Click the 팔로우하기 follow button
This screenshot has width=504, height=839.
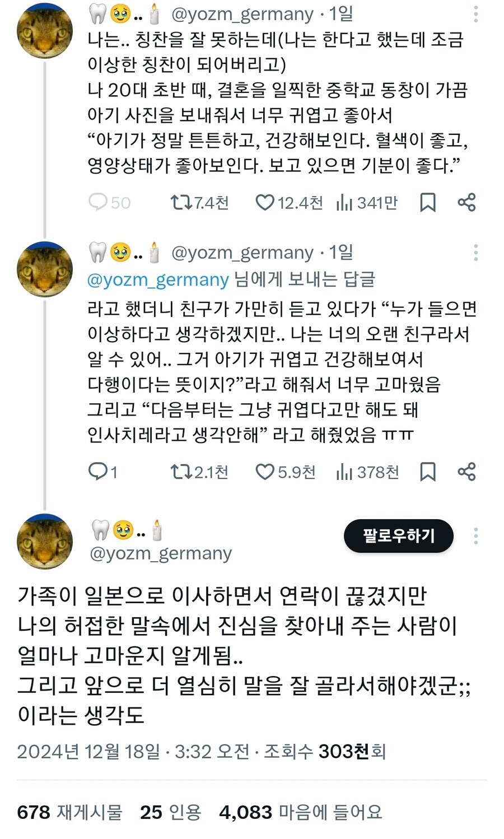pyautogui.click(x=398, y=536)
